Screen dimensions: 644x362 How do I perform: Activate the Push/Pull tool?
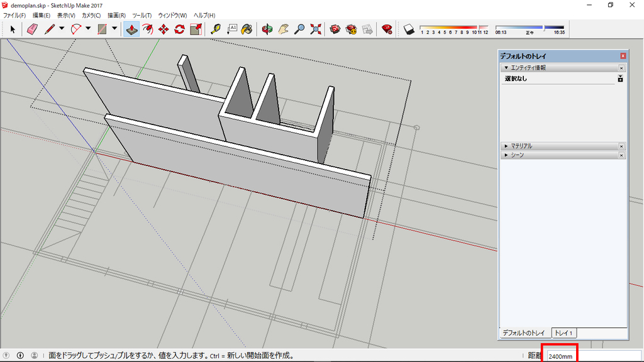point(131,29)
